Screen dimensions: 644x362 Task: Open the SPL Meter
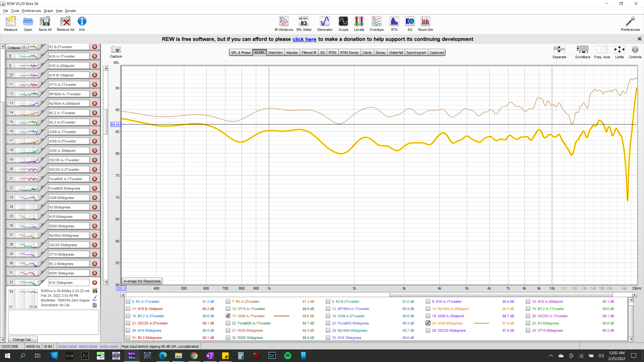point(304,24)
